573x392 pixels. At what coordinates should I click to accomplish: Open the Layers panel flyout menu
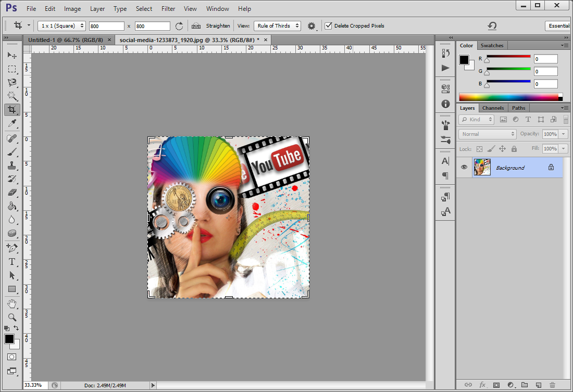[x=565, y=108]
